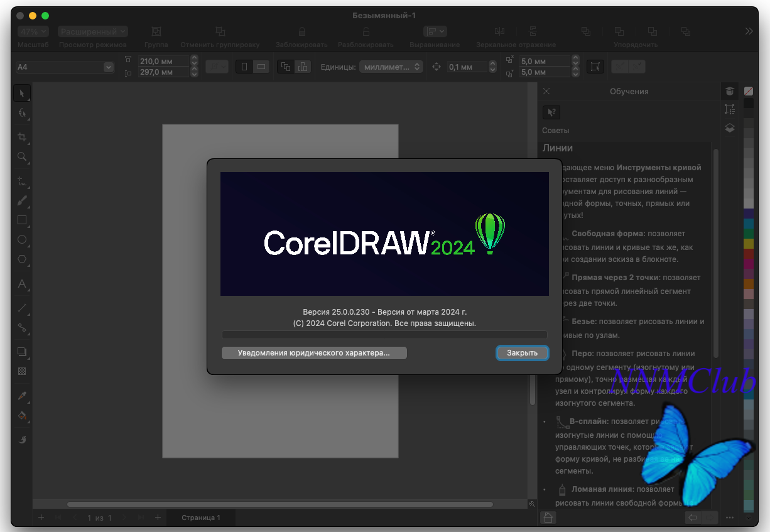Open the Единицы миллиметры units dropdown
This screenshot has height=532, width=770.
point(391,67)
